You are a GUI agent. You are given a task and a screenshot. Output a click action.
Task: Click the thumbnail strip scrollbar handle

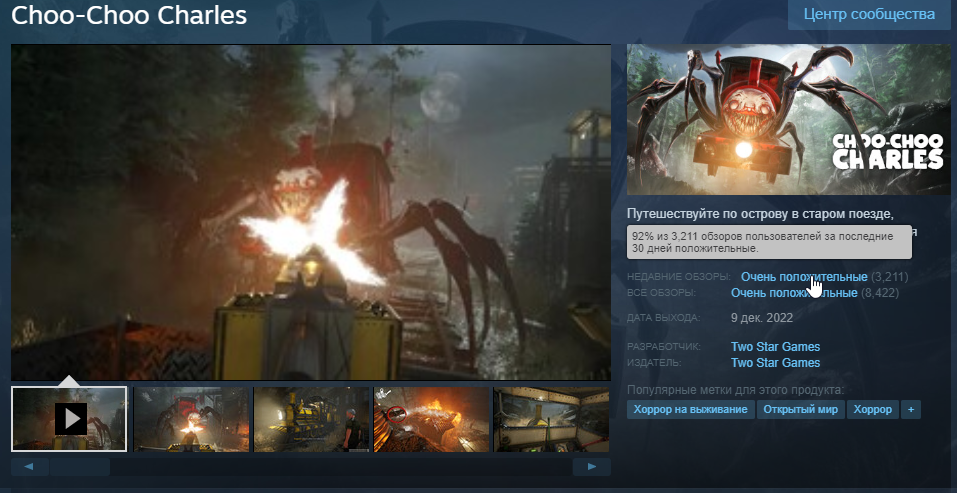click(x=79, y=467)
